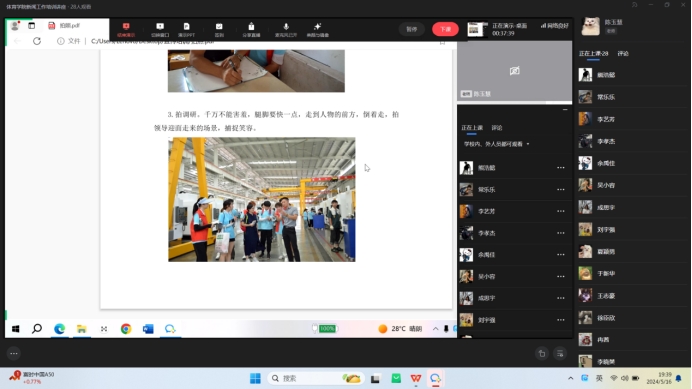Open the three-dot menu beside 李艺芳
Screen dimensions: 692x389
(x=560, y=211)
